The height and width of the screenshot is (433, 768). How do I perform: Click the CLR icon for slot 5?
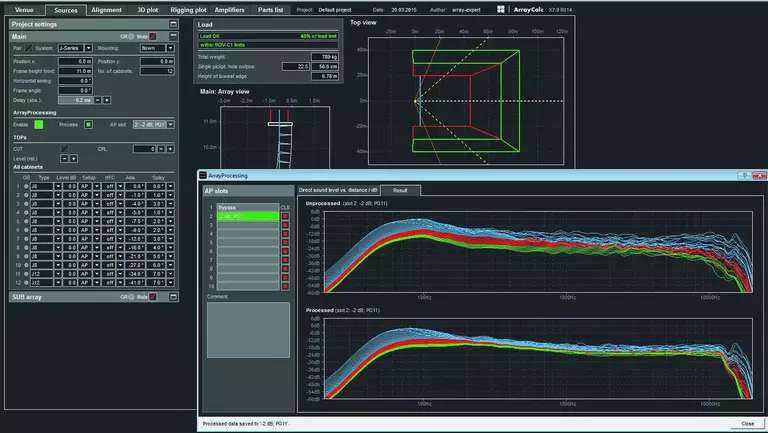tap(285, 240)
